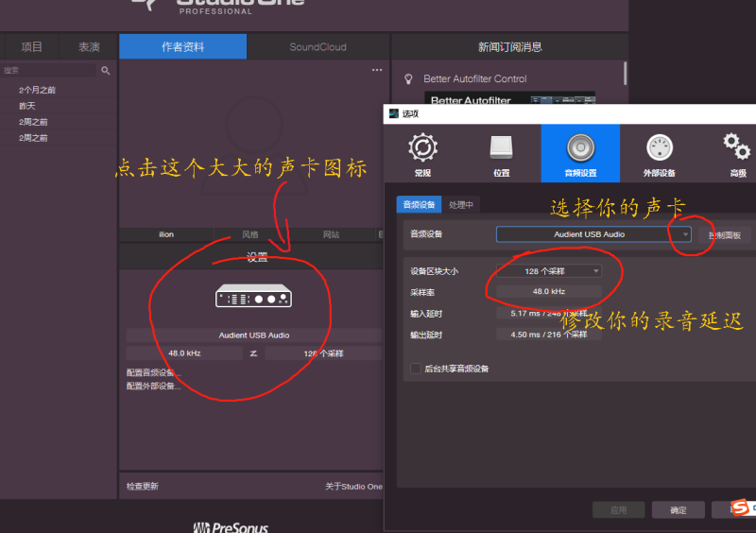
Task: Click the 检查更新 link
Action: pos(143,487)
